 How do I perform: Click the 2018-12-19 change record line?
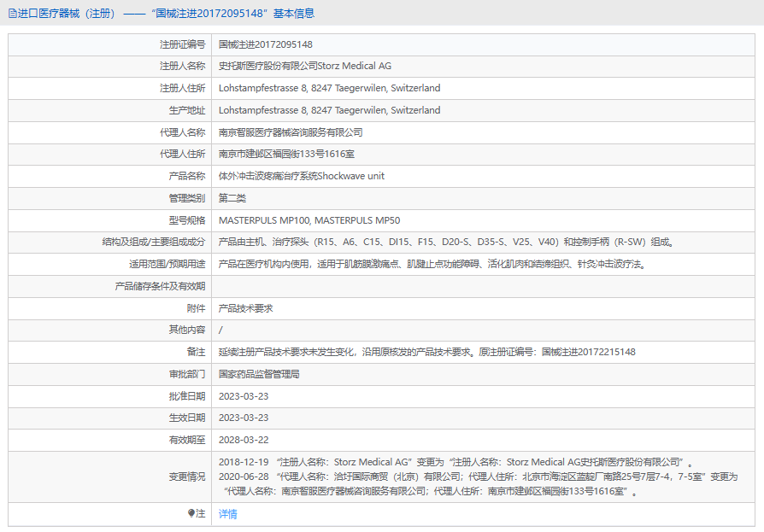(x=455, y=462)
